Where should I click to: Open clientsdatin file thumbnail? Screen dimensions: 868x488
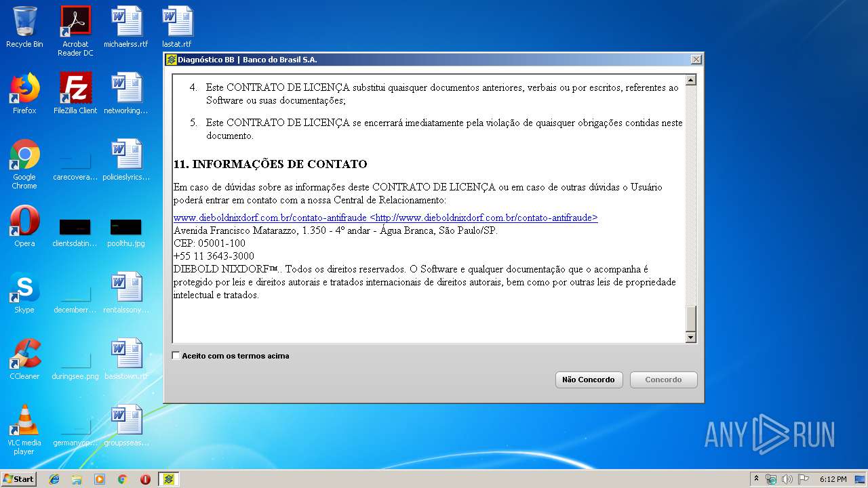pyautogui.click(x=75, y=232)
